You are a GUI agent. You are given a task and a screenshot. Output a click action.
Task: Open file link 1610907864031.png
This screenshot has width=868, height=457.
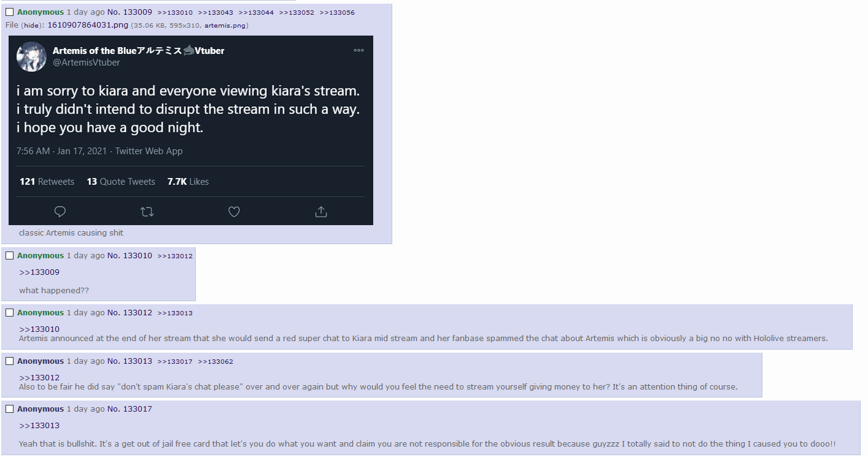pos(88,25)
